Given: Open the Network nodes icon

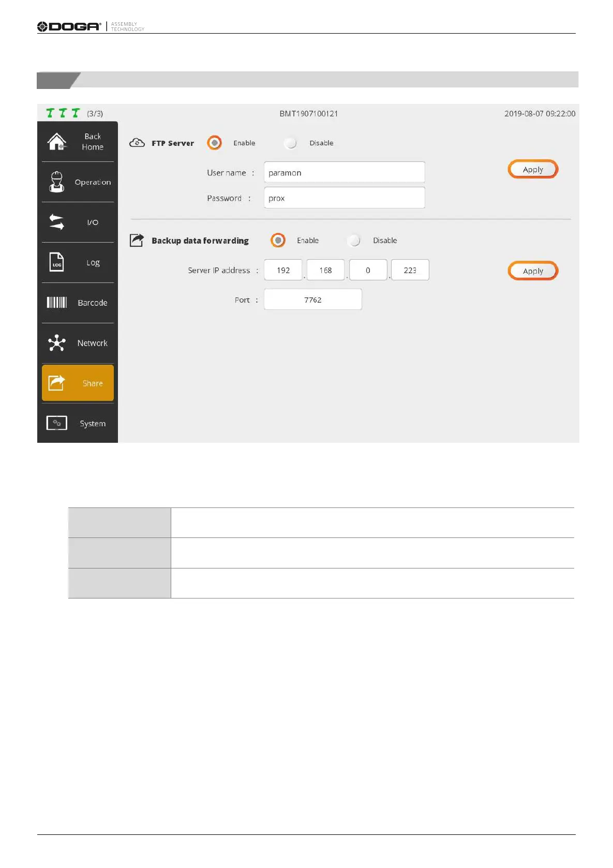Looking at the screenshot, I should coord(56,343).
